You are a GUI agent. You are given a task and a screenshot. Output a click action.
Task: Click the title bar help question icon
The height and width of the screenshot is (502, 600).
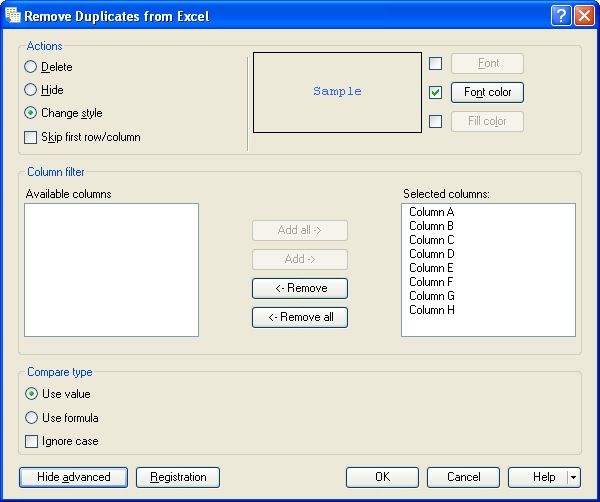click(560, 15)
